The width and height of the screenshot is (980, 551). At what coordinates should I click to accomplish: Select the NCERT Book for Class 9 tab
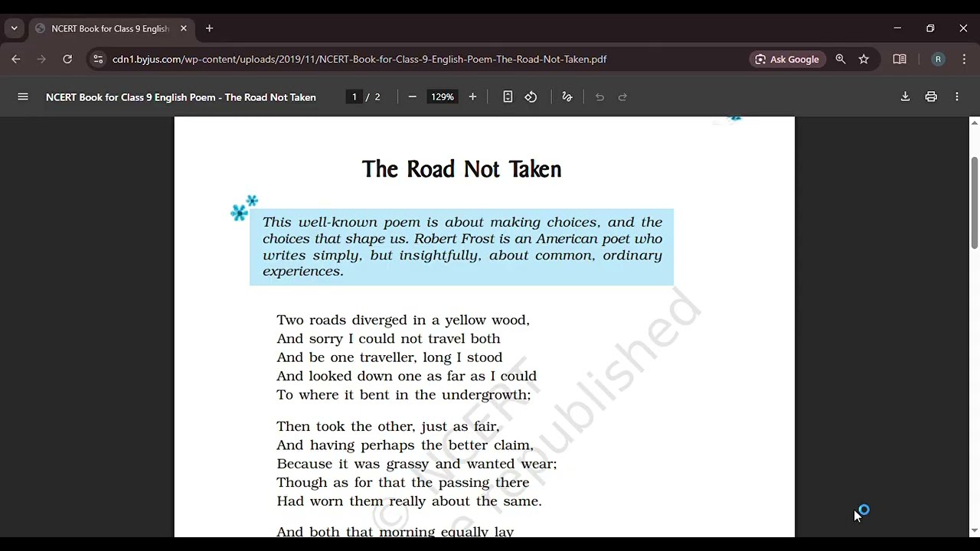pyautogui.click(x=111, y=28)
